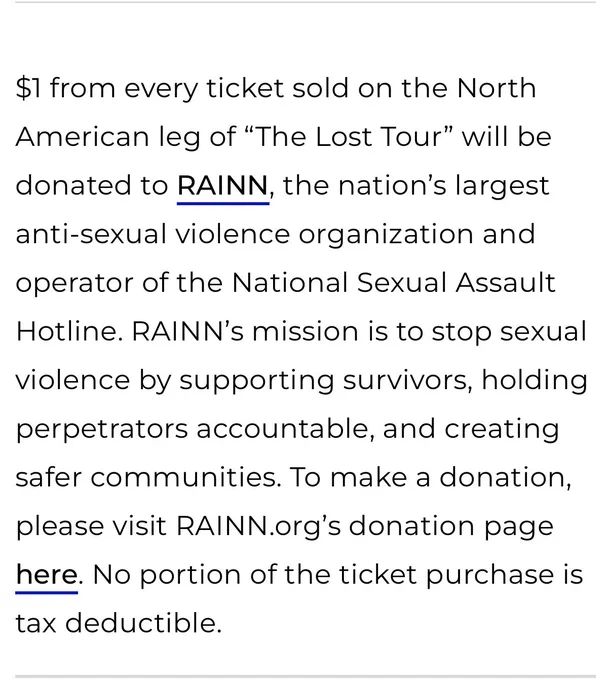Click the word "Hotline" in the paragraph
Viewport: 611px width, 680px height.
[x=66, y=331]
